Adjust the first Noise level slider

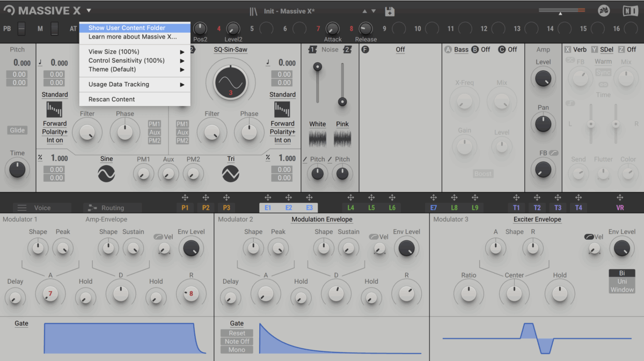click(x=318, y=67)
